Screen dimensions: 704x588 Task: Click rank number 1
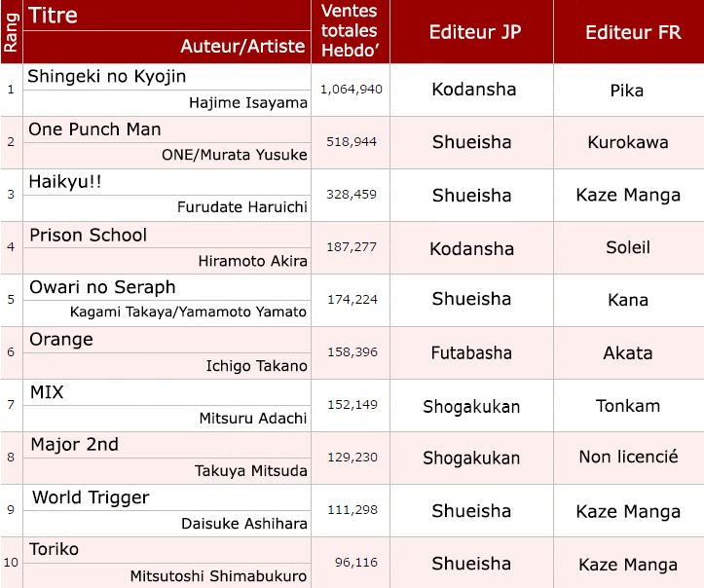(11, 90)
